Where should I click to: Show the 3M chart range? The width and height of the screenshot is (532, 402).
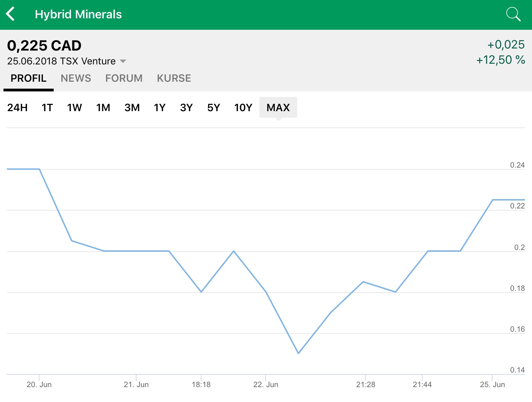pyautogui.click(x=132, y=108)
